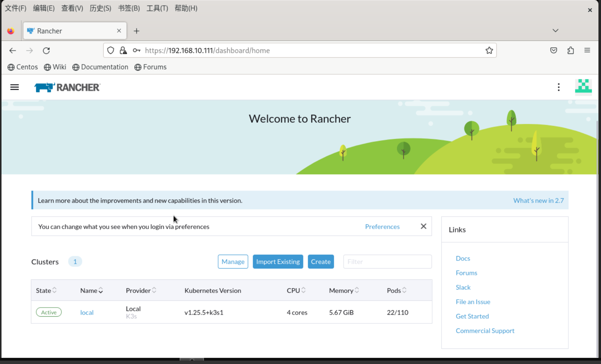
Task: Open the three-dot page actions menu
Action: coord(559,87)
